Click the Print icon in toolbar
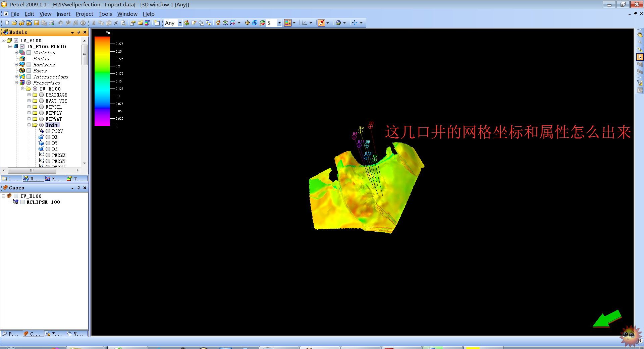This screenshot has width=644, height=349. pos(52,23)
